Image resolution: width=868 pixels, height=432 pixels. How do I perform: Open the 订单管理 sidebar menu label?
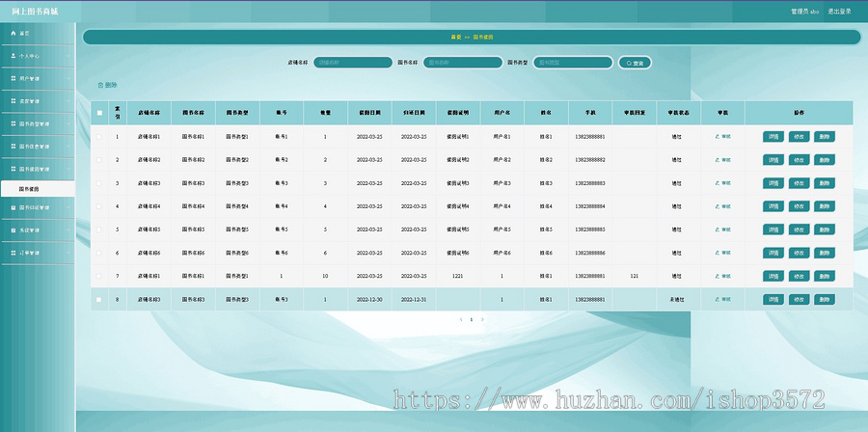29,253
